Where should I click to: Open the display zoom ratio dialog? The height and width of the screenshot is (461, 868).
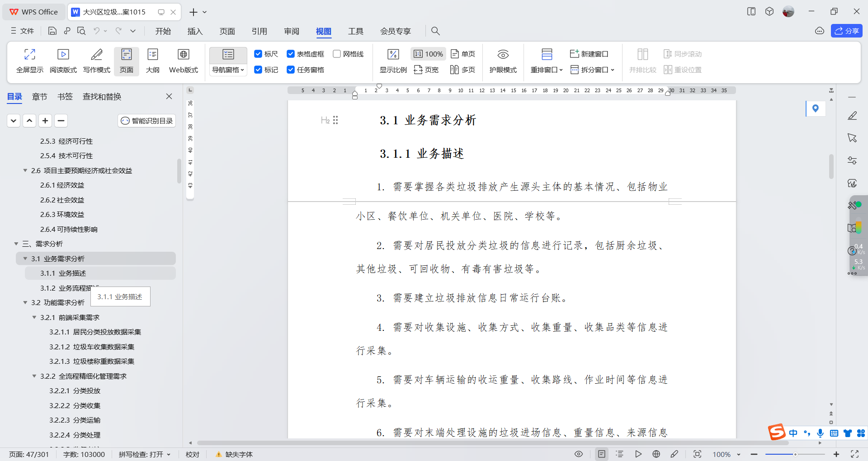[393, 61]
